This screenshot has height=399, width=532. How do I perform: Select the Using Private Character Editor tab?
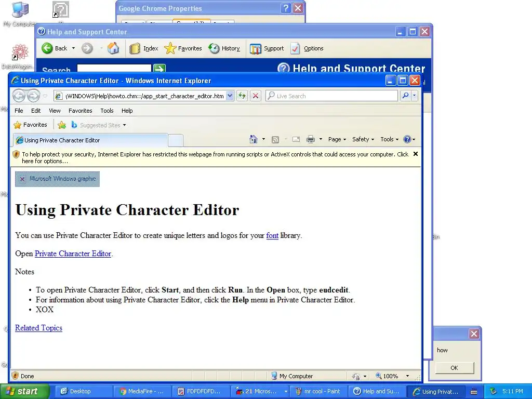point(90,140)
